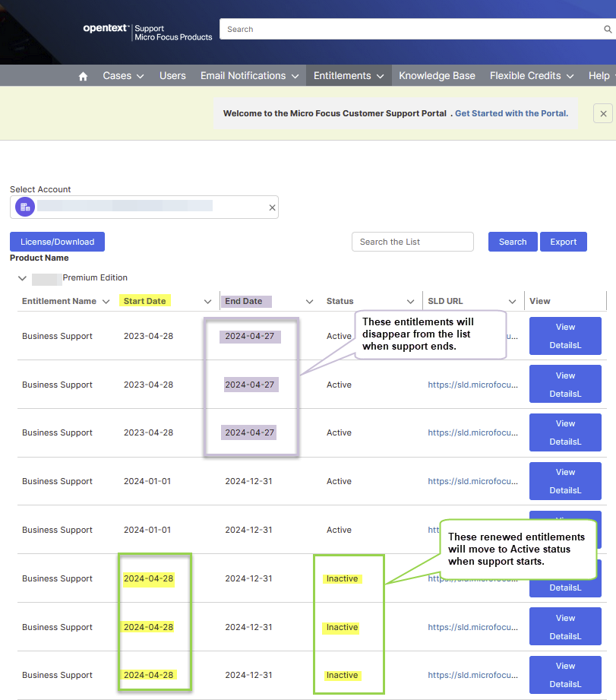Screen dimensions: 616x700
Task: Click the sort chevron beside Entitlement Name
Action: tap(105, 301)
